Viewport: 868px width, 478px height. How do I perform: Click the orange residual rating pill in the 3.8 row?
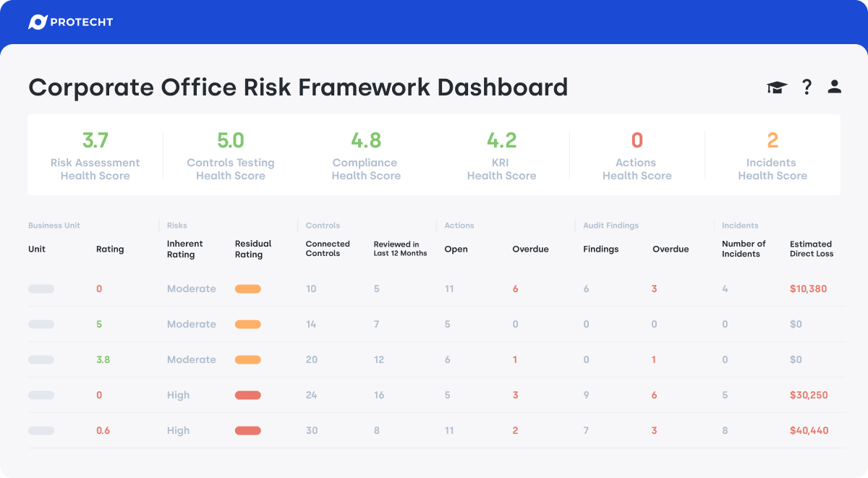[x=248, y=359]
